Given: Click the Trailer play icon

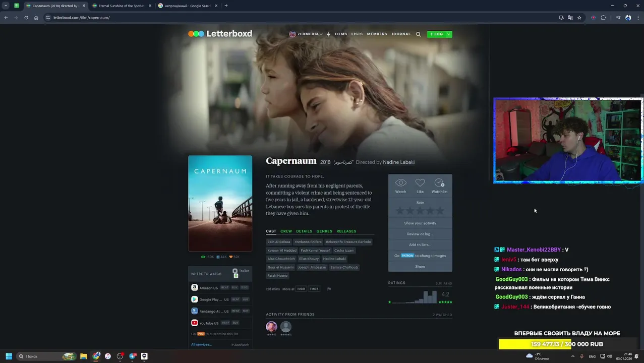Looking at the screenshot, I should pyautogui.click(x=235, y=271).
